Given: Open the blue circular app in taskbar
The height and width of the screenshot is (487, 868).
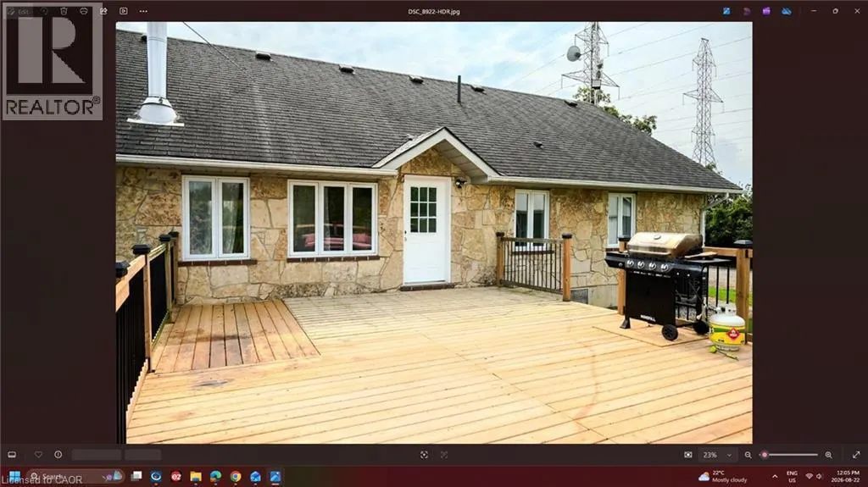Looking at the screenshot, I should pyautogui.click(x=156, y=477).
